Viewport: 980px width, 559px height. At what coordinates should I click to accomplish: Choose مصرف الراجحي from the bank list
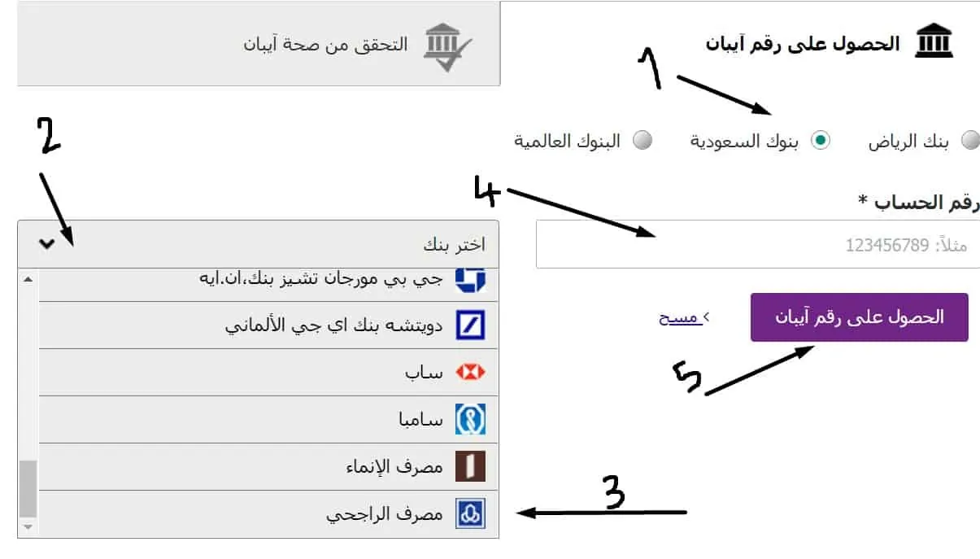tap(269, 514)
